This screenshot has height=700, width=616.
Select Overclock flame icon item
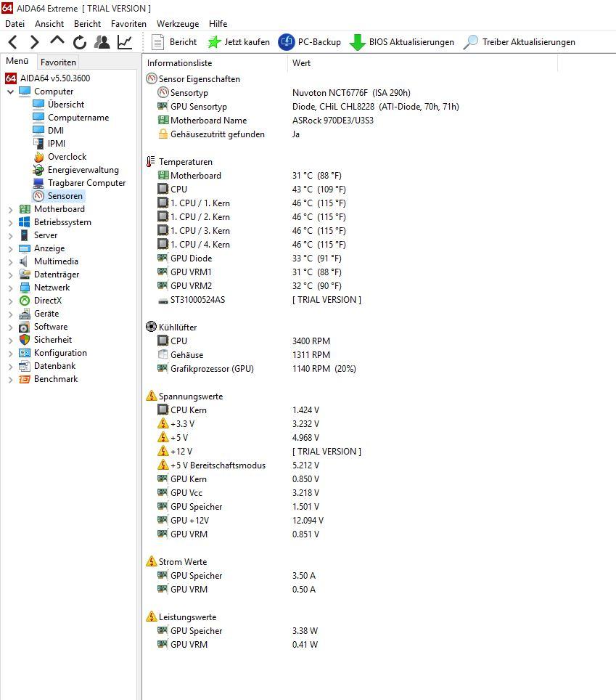click(x=59, y=157)
